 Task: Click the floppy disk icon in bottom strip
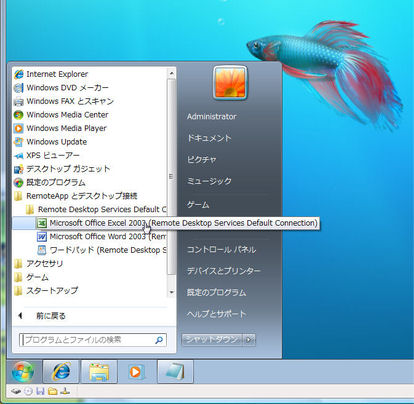pos(40,391)
